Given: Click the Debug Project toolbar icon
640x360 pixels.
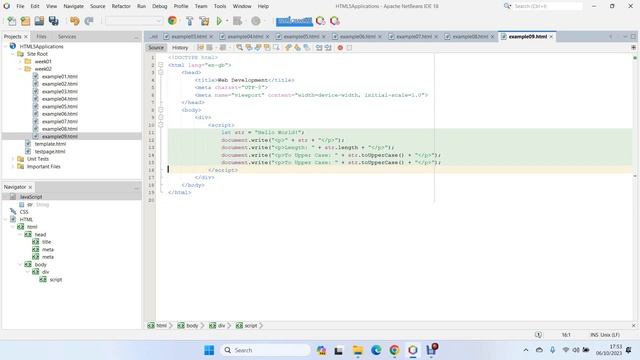Looking at the screenshot, I should 237,21.
